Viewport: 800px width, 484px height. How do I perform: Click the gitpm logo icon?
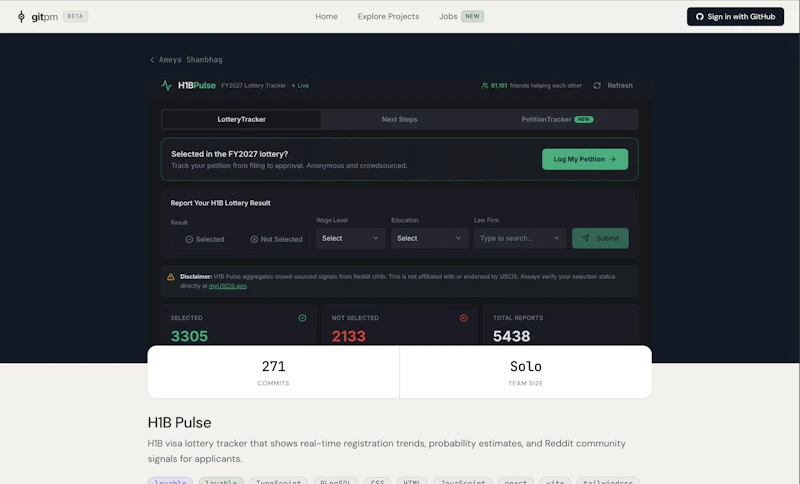[x=21, y=17]
